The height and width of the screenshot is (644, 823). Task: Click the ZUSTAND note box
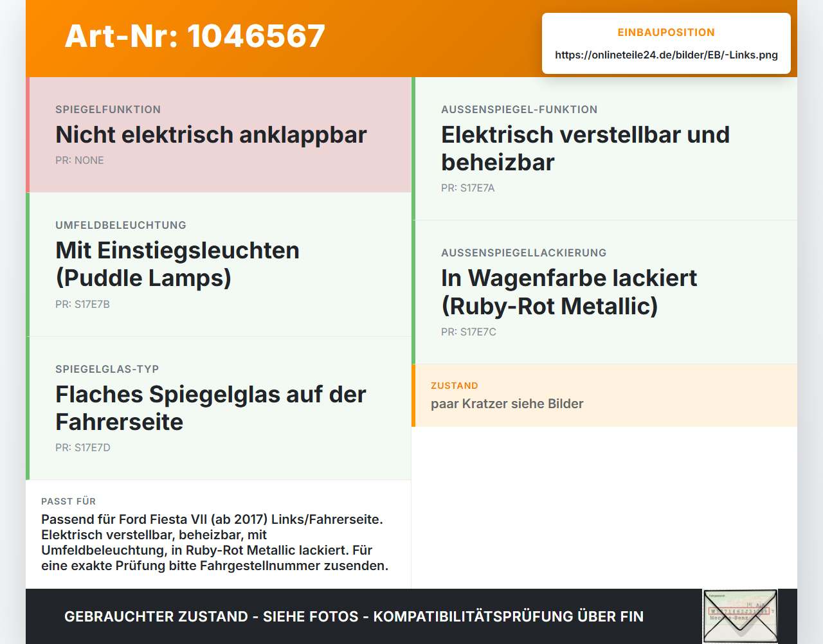[x=604, y=395]
